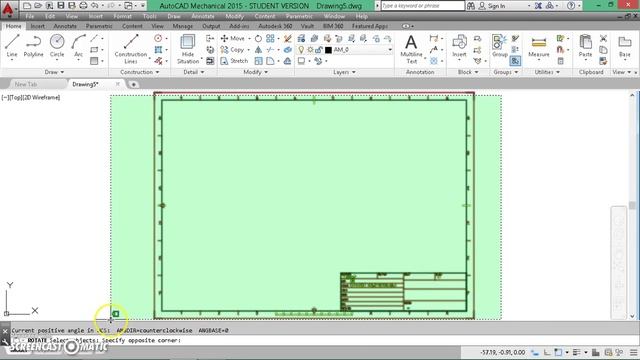
Task: Click Sign In button
Action: point(492,6)
